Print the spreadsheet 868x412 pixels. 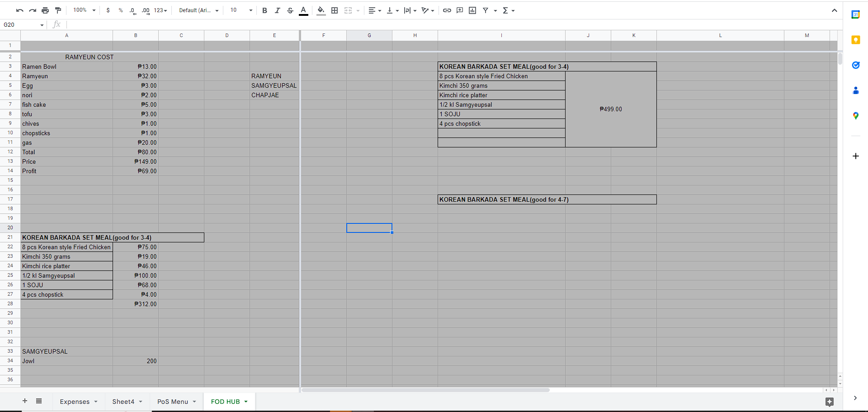coord(45,10)
